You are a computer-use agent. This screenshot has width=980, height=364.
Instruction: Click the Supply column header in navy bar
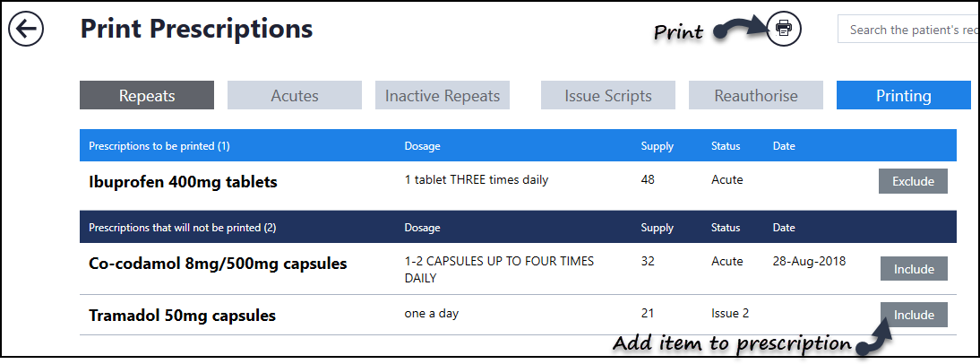coord(657,228)
